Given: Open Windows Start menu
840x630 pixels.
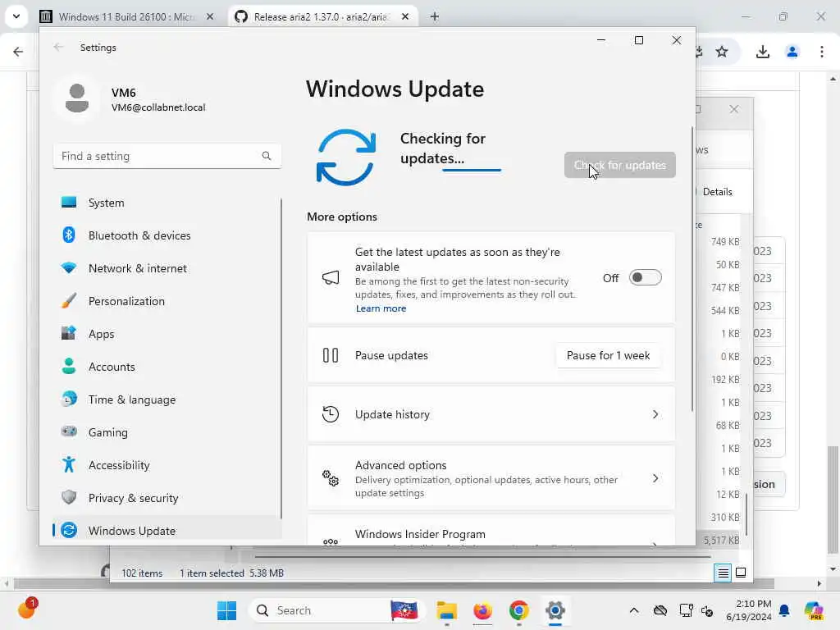Looking at the screenshot, I should (x=226, y=610).
